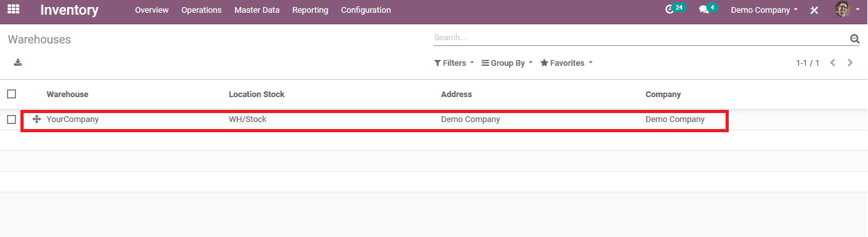Click the WH/Stock location cell
868x237 pixels.
(248, 119)
